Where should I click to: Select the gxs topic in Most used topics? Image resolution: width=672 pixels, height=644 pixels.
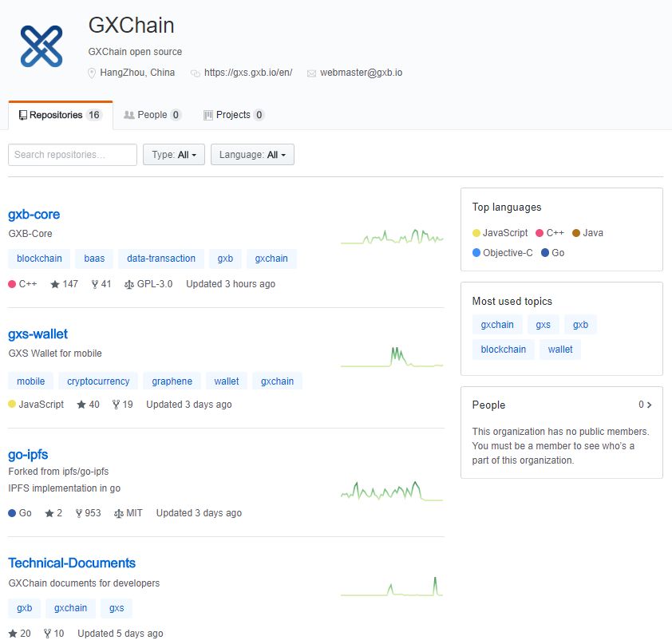pyautogui.click(x=543, y=325)
